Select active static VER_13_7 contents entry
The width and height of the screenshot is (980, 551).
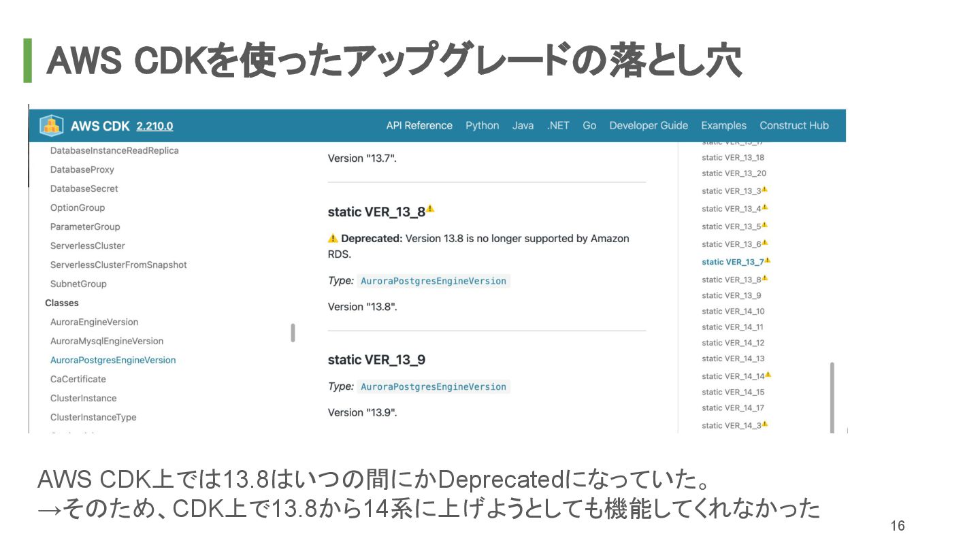[x=733, y=262]
